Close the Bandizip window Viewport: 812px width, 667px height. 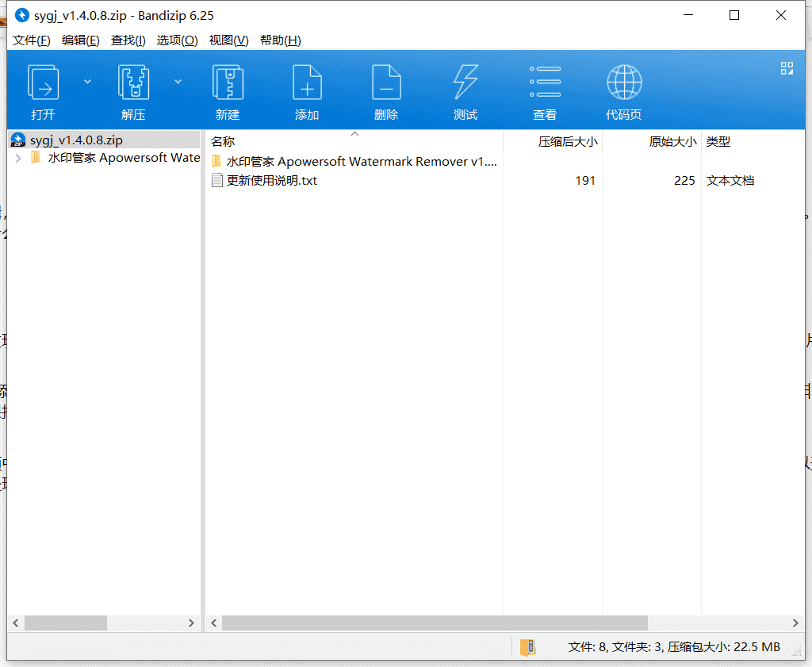point(781,16)
